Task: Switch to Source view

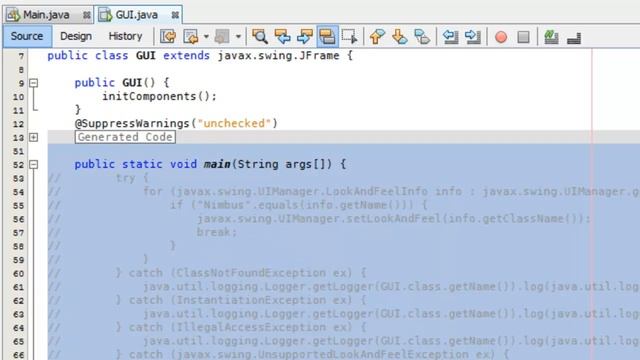Action: (x=27, y=36)
